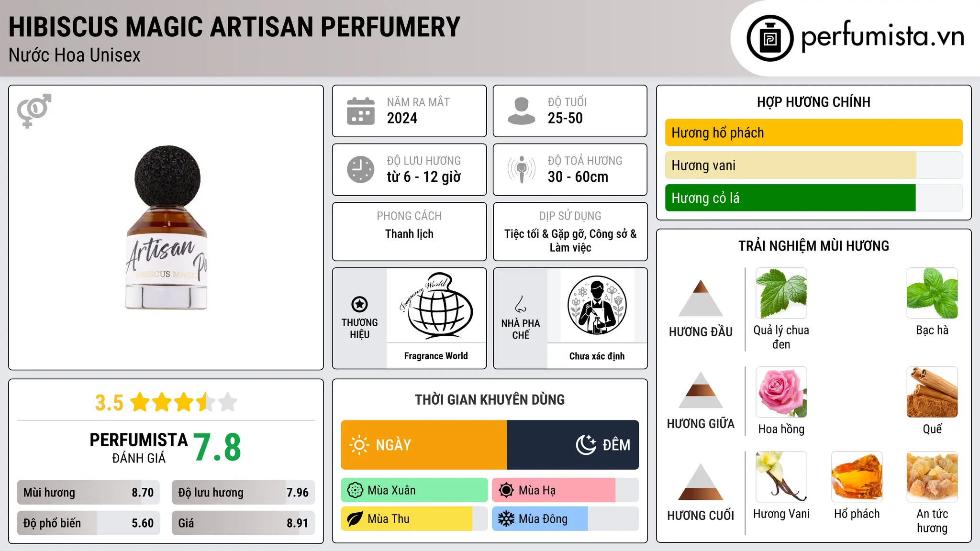Click the Mùa Đông season bar
Viewport: 980px width, 551px height.
566,519
